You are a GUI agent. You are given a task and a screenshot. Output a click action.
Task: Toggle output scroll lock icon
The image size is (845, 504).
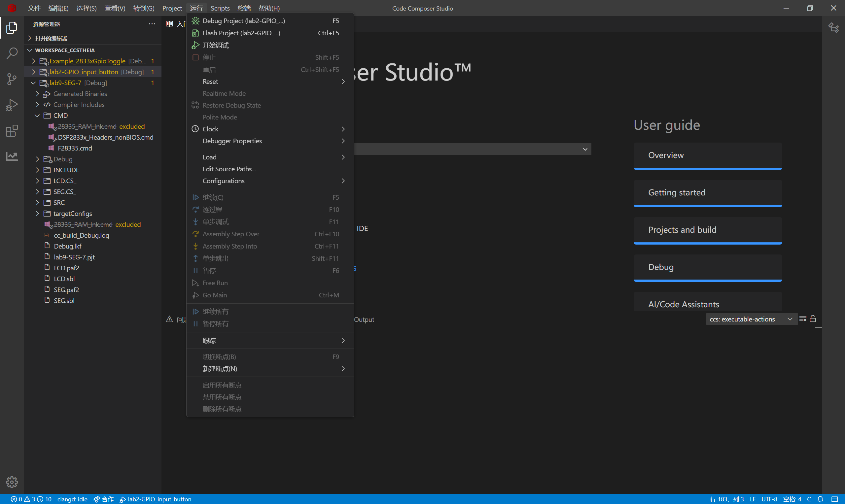[x=813, y=319]
